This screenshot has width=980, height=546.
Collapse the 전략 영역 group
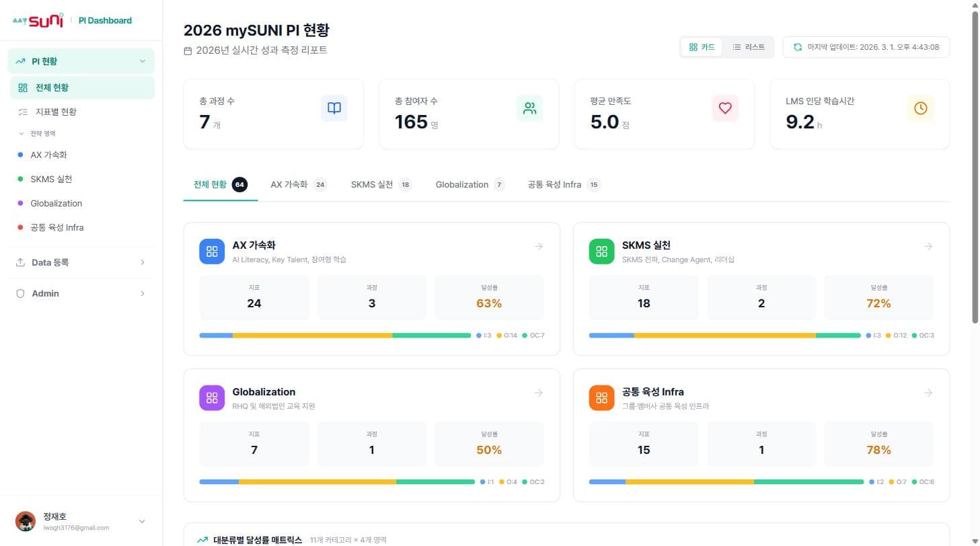[38, 134]
